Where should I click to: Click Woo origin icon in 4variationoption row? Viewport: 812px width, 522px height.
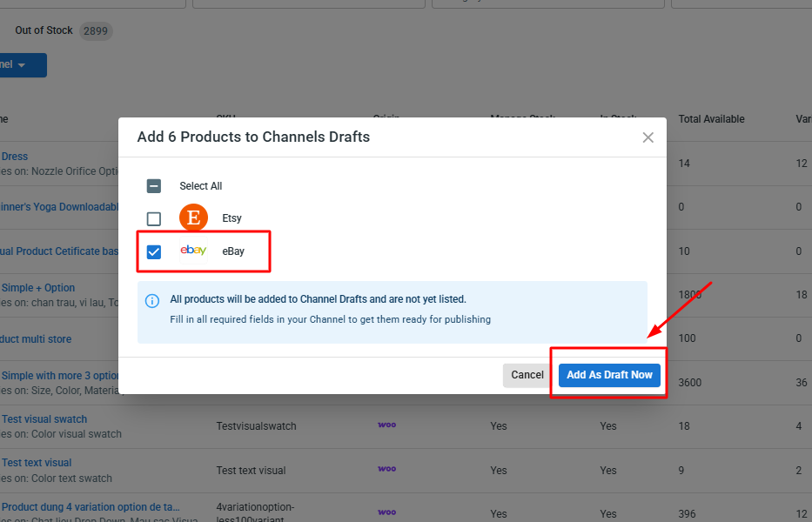pyautogui.click(x=386, y=512)
